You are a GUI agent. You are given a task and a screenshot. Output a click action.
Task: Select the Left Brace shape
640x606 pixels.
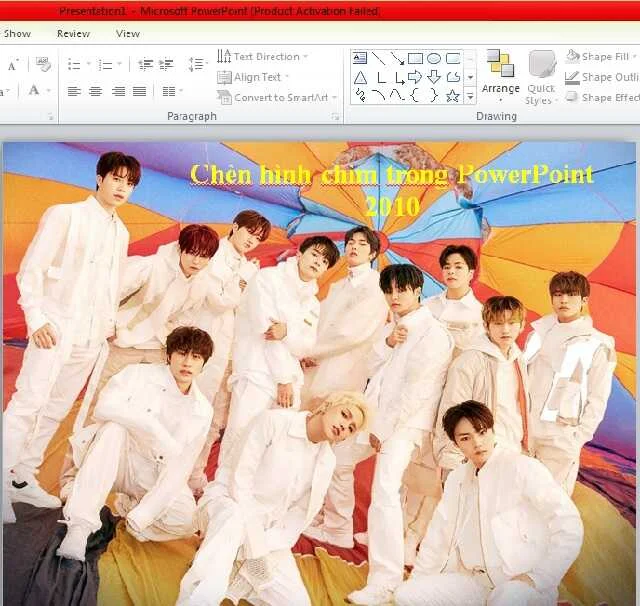[415, 95]
